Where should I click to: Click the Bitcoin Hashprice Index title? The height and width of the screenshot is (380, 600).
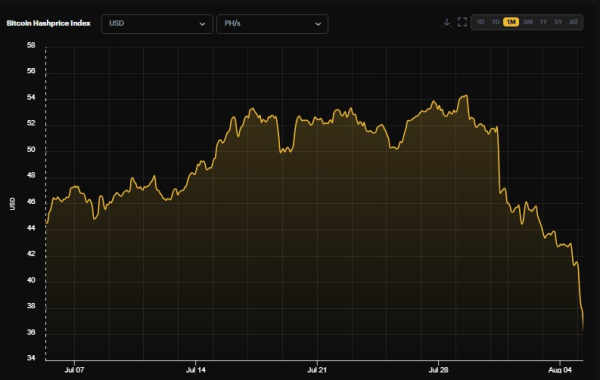[49, 23]
